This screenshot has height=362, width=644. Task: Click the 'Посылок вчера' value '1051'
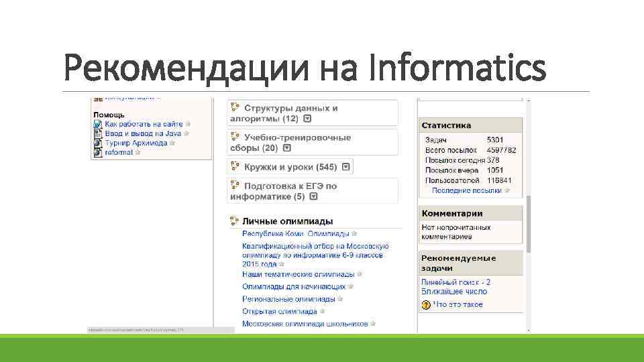pyautogui.click(x=495, y=170)
